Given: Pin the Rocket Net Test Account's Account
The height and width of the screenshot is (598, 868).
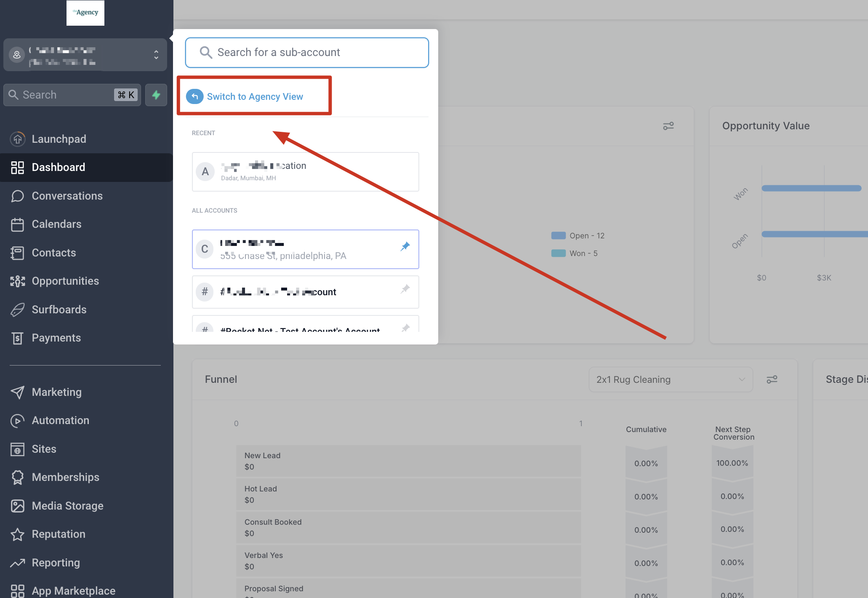Looking at the screenshot, I should coord(405,328).
